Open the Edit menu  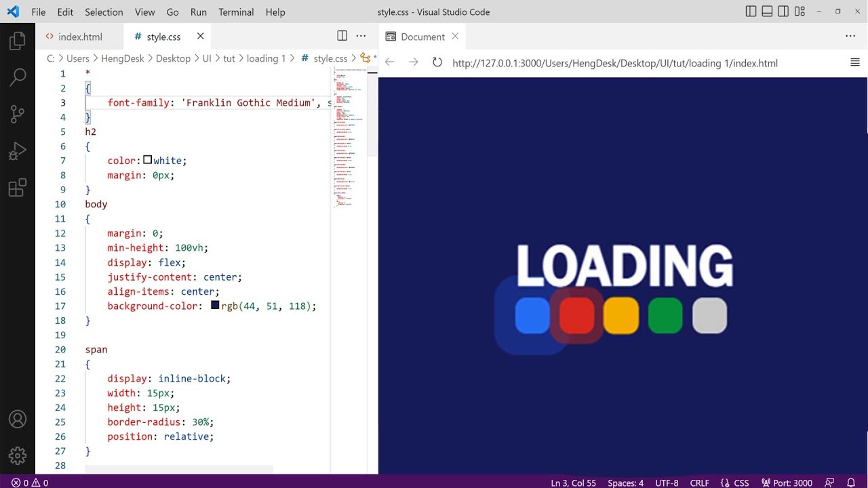(x=65, y=12)
